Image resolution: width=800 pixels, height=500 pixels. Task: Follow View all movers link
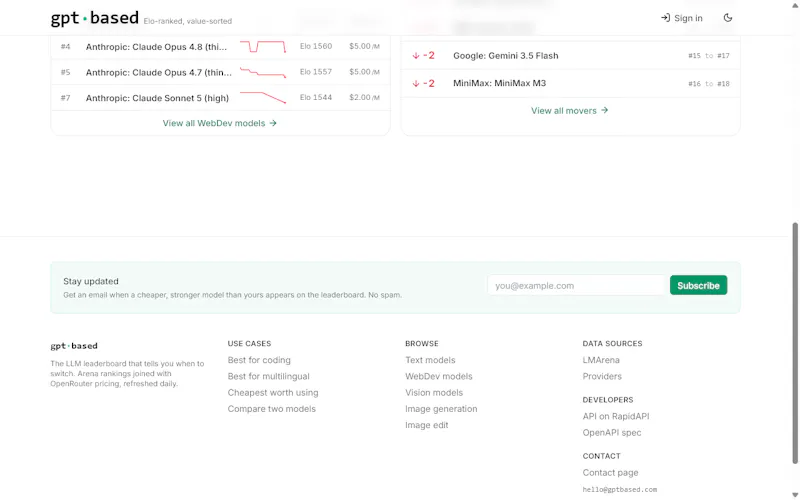(x=569, y=111)
